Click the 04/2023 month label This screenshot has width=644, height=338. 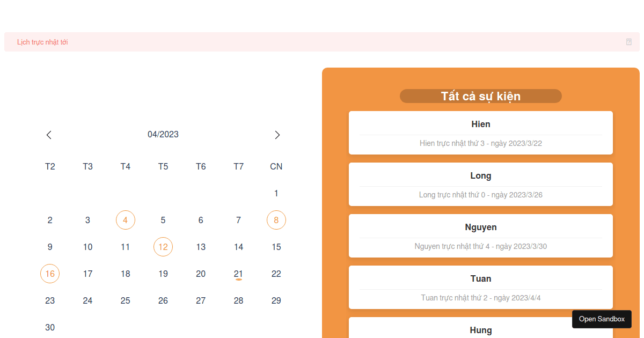pos(163,134)
